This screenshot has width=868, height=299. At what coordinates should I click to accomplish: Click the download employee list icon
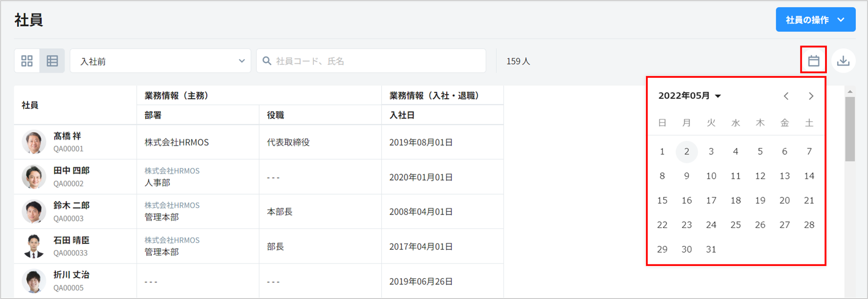pyautogui.click(x=843, y=61)
